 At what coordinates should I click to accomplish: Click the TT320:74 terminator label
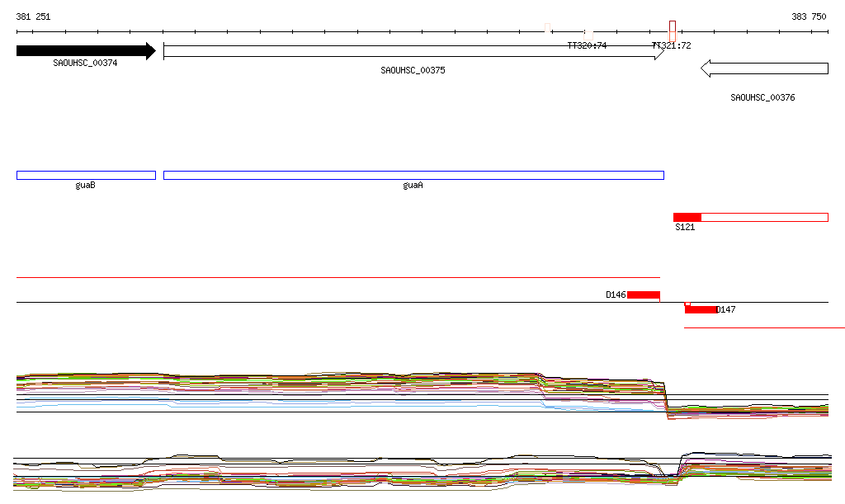coord(587,45)
